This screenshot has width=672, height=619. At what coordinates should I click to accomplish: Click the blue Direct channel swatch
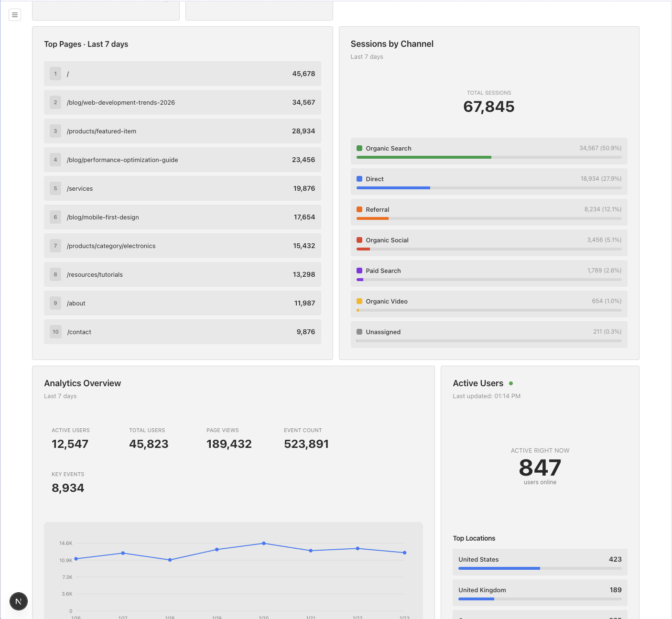pos(359,179)
